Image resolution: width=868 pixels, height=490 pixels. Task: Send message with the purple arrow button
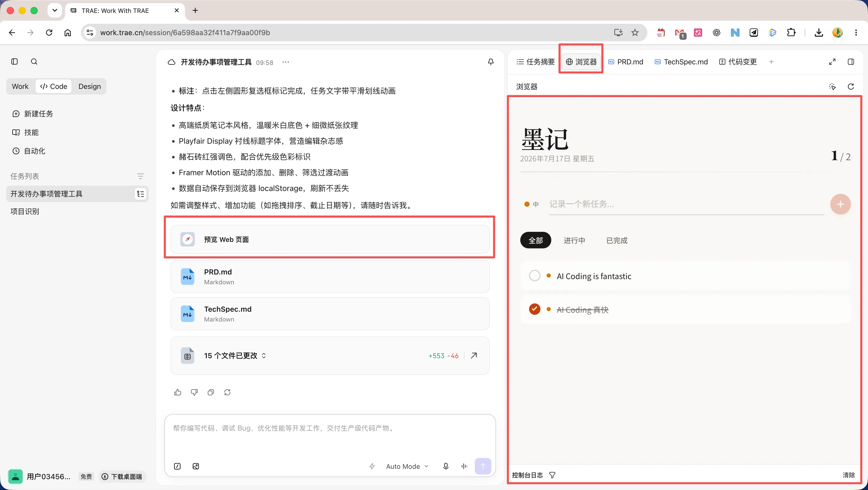click(x=483, y=466)
